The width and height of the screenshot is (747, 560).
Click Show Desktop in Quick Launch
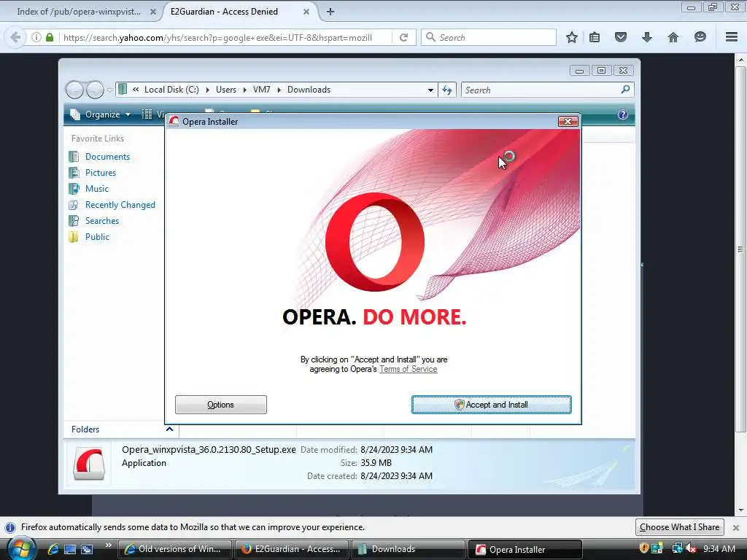pyautogui.click(x=69, y=549)
